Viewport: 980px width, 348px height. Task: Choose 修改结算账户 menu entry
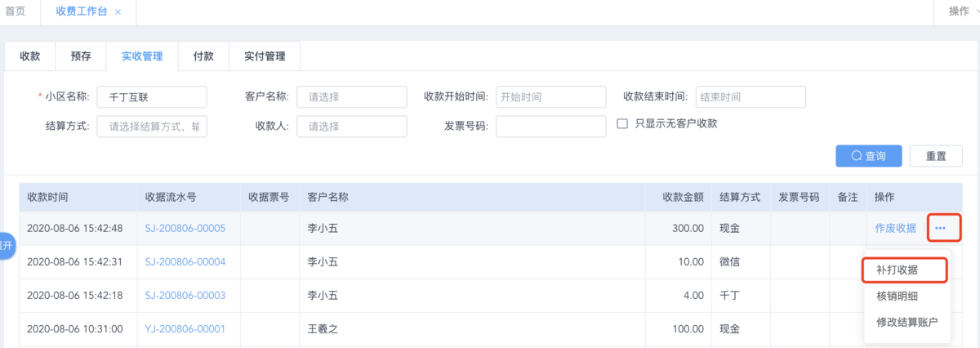(907, 322)
